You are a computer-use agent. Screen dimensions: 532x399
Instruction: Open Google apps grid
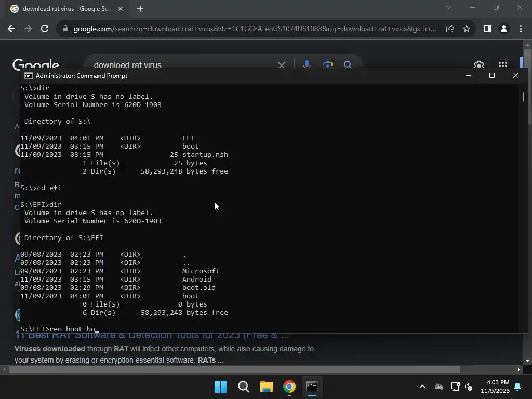point(503,64)
